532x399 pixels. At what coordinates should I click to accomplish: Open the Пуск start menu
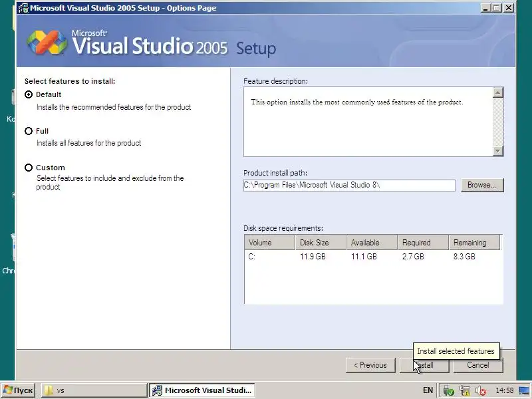pyautogui.click(x=18, y=390)
